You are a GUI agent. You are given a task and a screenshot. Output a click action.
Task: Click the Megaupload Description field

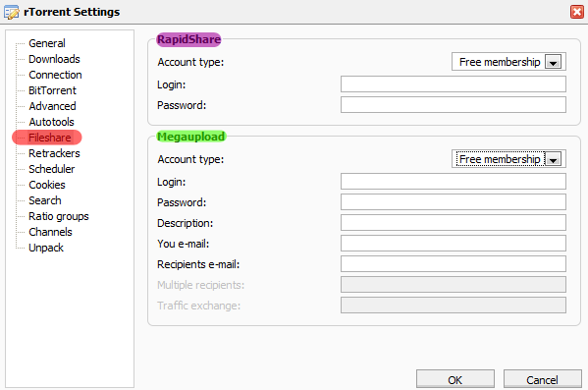coord(454,223)
